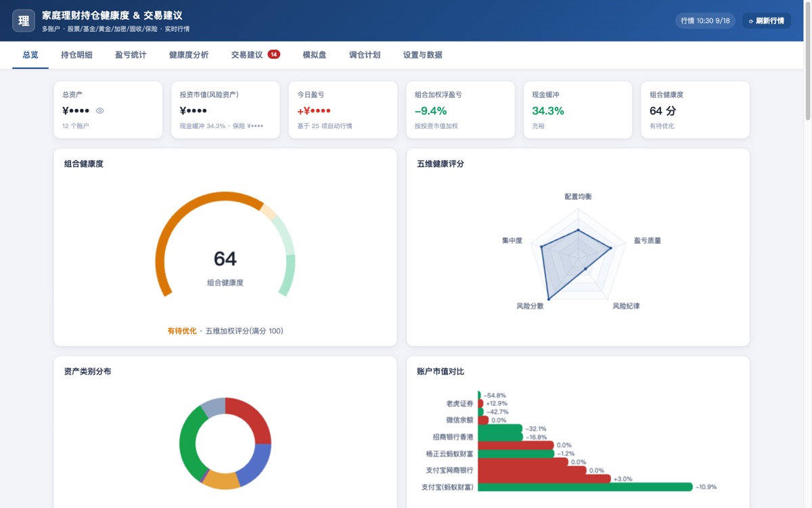Click the blue segment of the asset donut
812x508 pixels.
(x=256, y=464)
